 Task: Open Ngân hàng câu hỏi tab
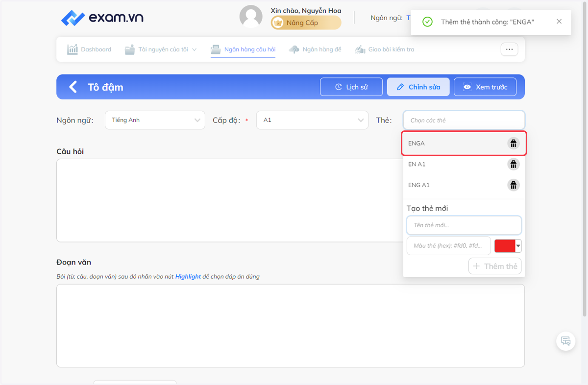[x=243, y=49]
